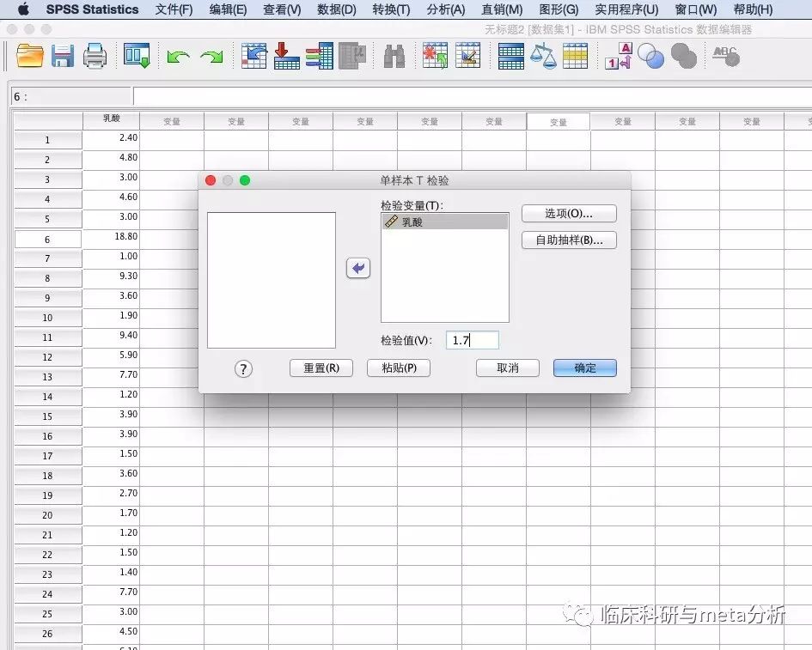Click the cell with value 2.40
Viewport: 812px width, 650px height.
coord(112,138)
